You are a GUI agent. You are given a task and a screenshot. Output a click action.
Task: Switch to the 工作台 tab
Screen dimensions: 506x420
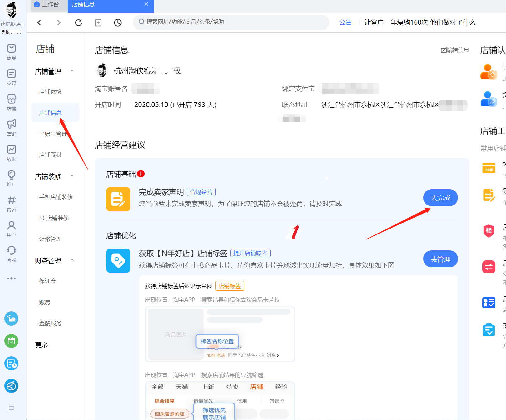pyautogui.click(x=49, y=4)
